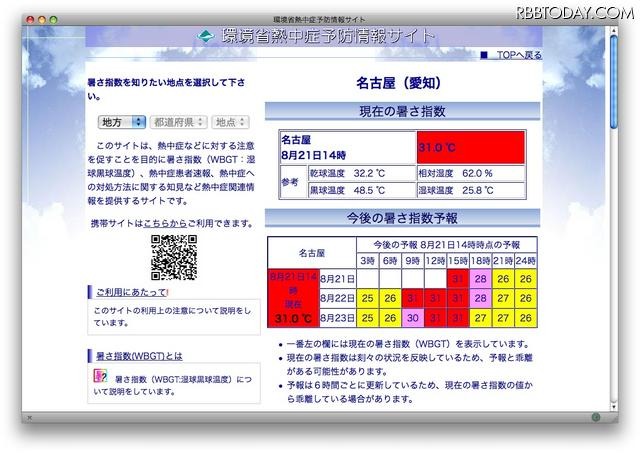The image size is (640, 453).
Task: Click the scrollbar up arrow
Action: tap(613, 30)
